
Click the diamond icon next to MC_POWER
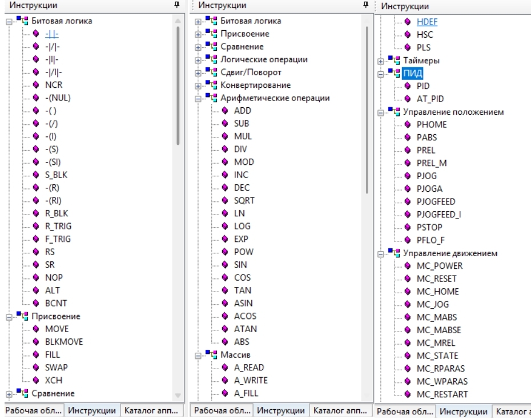[x=408, y=266]
